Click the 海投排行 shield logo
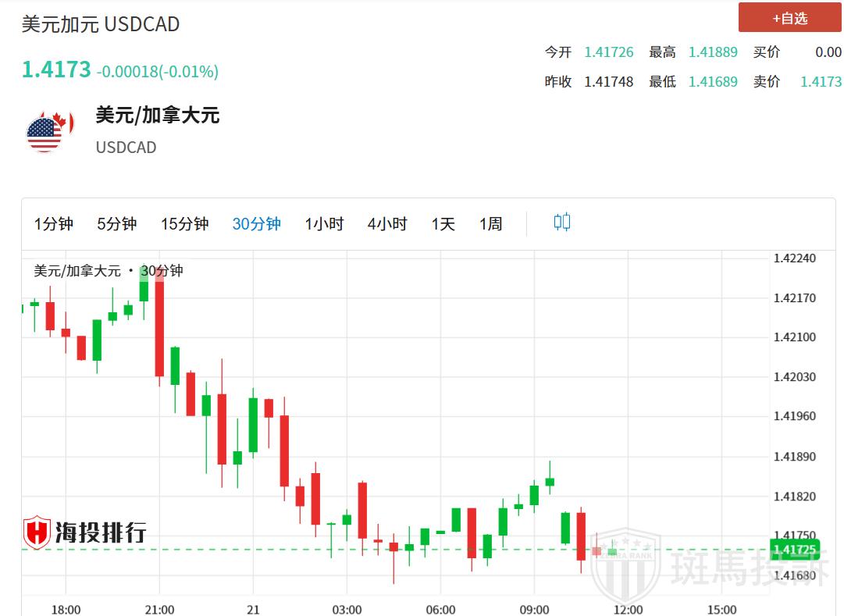 point(37,532)
